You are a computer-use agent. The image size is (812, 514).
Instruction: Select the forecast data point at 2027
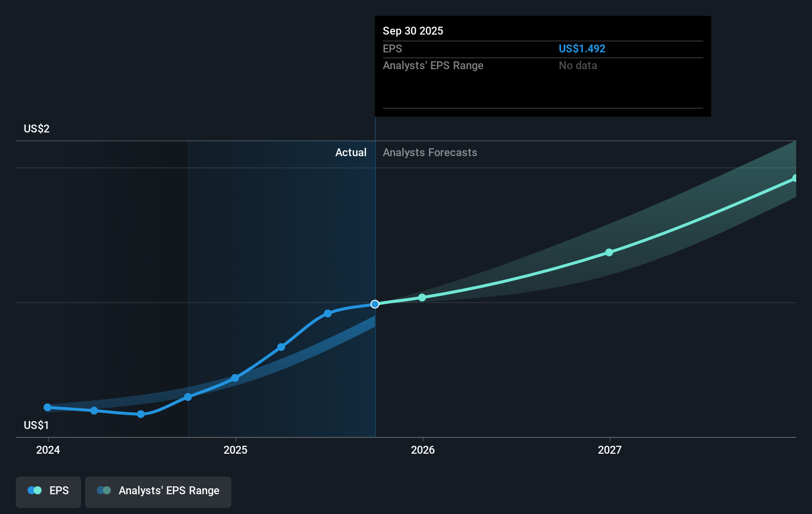[x=609, y=253]
